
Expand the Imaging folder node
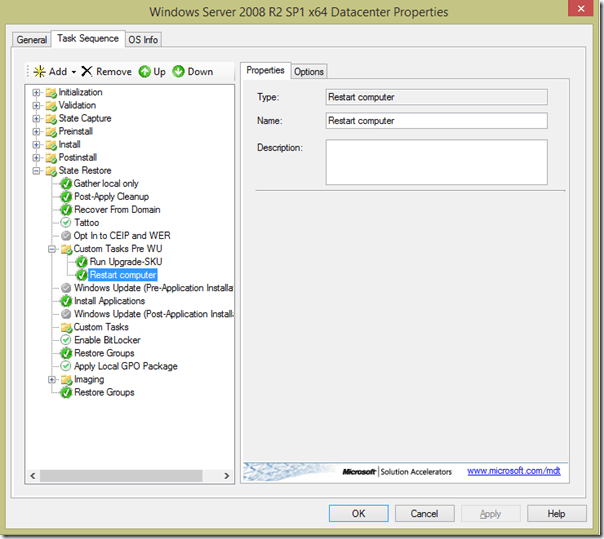(x=52, y=380)
